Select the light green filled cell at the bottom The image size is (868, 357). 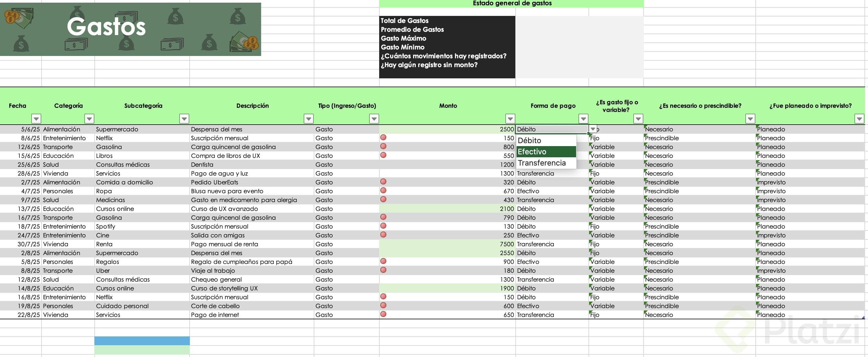pos(142,350)
